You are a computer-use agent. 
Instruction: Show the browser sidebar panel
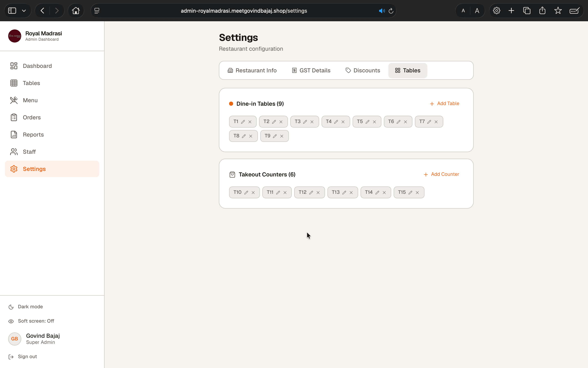click(x=12, y=11)
